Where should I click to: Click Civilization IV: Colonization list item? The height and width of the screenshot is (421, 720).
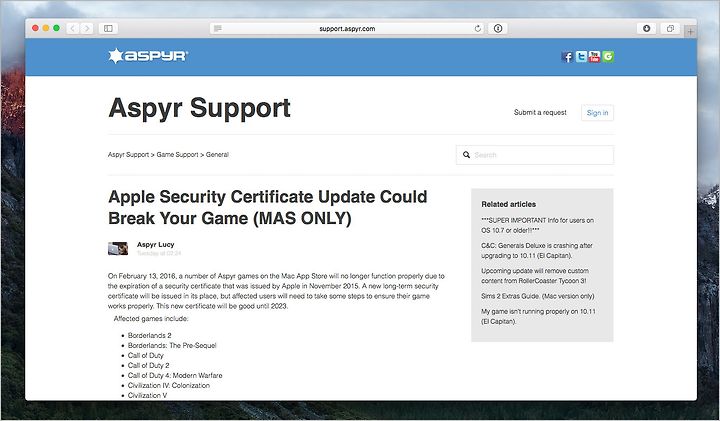(x=169, y=385)
